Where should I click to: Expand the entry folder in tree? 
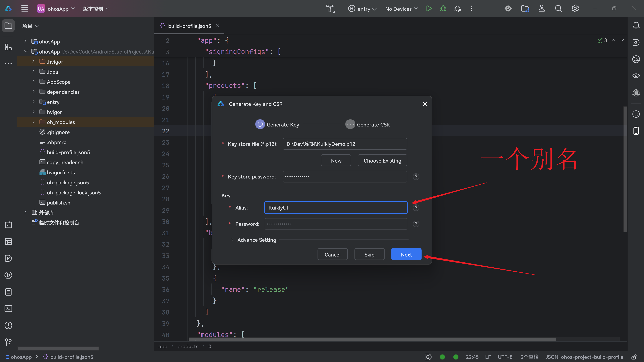click(33, 102)
